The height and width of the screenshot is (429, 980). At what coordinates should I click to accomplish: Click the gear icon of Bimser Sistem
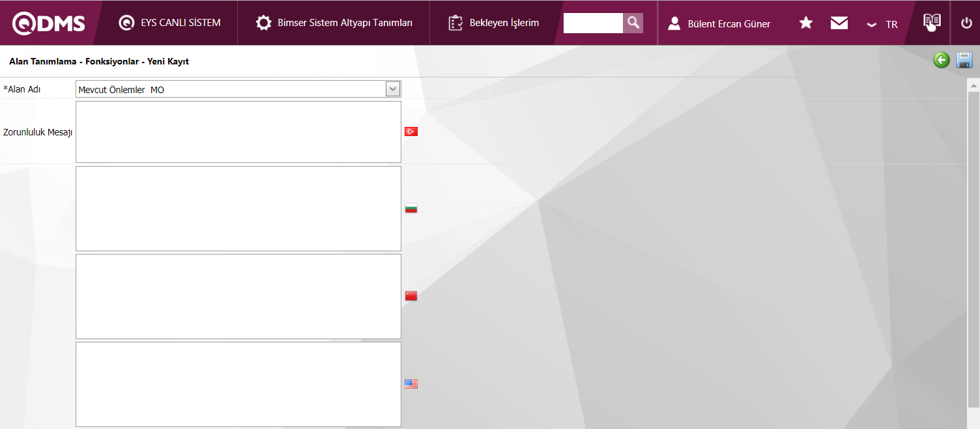[x=263, y=23]
